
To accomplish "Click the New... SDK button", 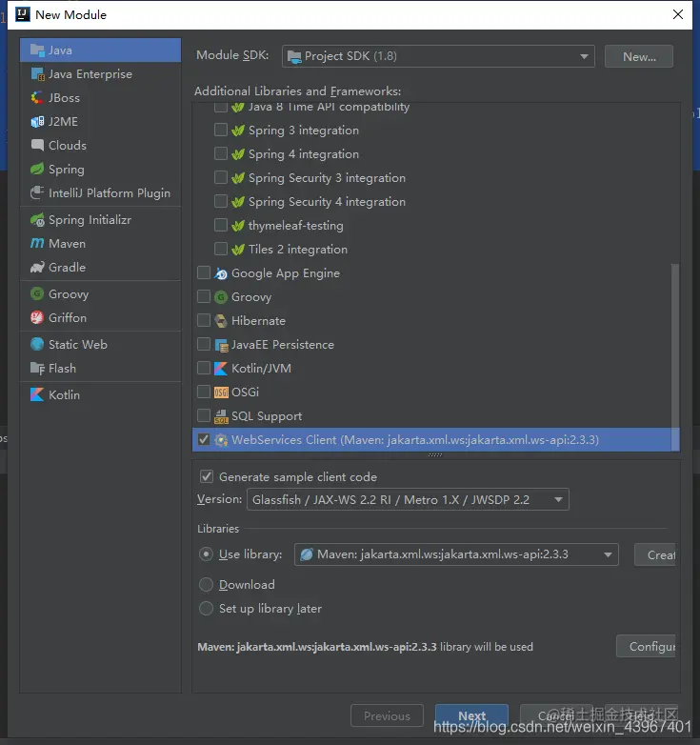I will pyautogui.click(x=639, y=56).
